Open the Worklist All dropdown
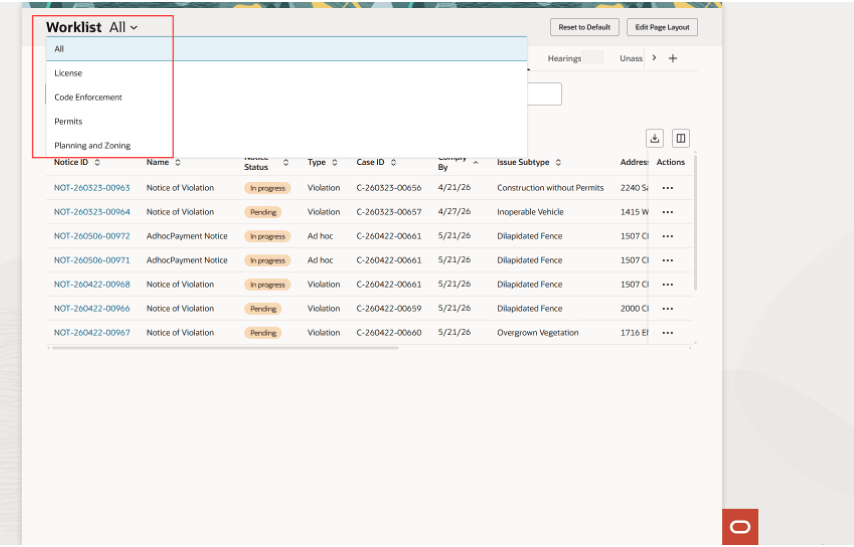Viewport: 854px width, 547px height. pos(124,27)
